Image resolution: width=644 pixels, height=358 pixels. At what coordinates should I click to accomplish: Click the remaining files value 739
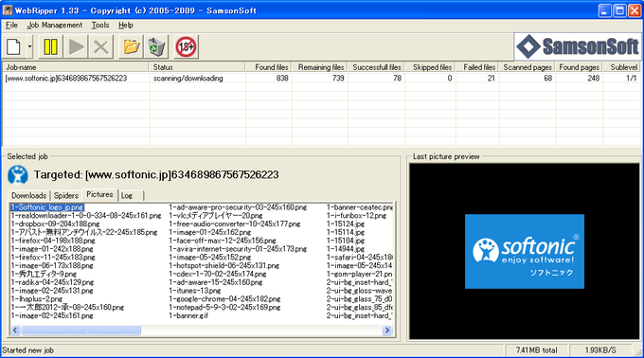(x=338, y=78)
